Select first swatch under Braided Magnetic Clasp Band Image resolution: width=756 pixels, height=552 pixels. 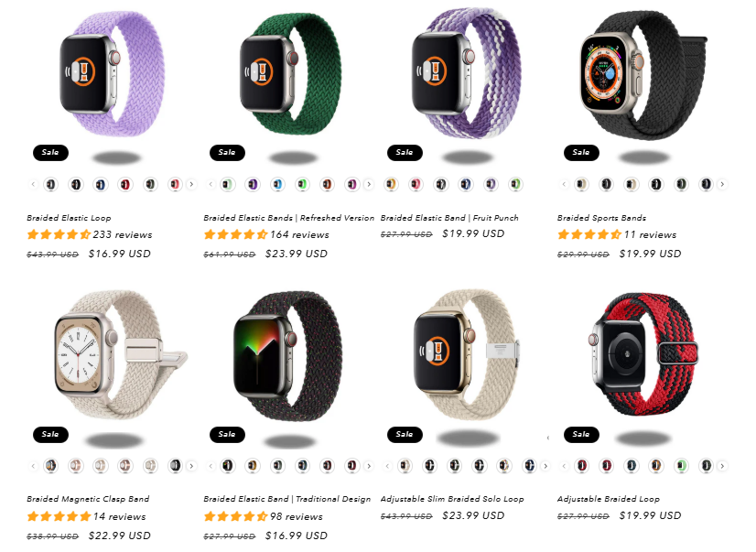tap(50, 466)
